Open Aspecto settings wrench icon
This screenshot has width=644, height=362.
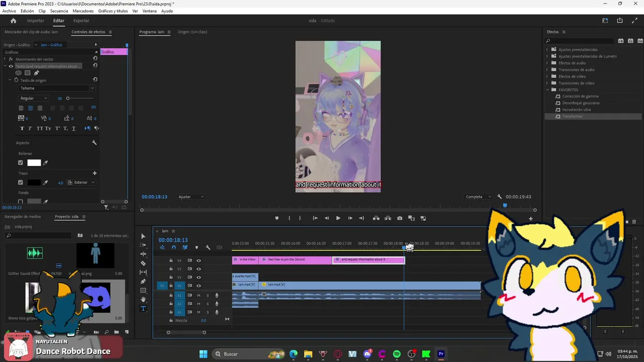(94, 143)
